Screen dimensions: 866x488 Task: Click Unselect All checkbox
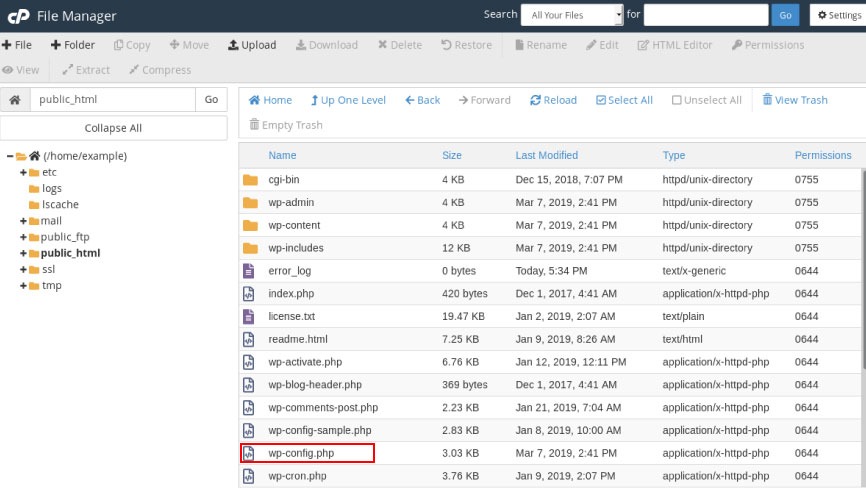pyautogui.click(x=706, y=100)
